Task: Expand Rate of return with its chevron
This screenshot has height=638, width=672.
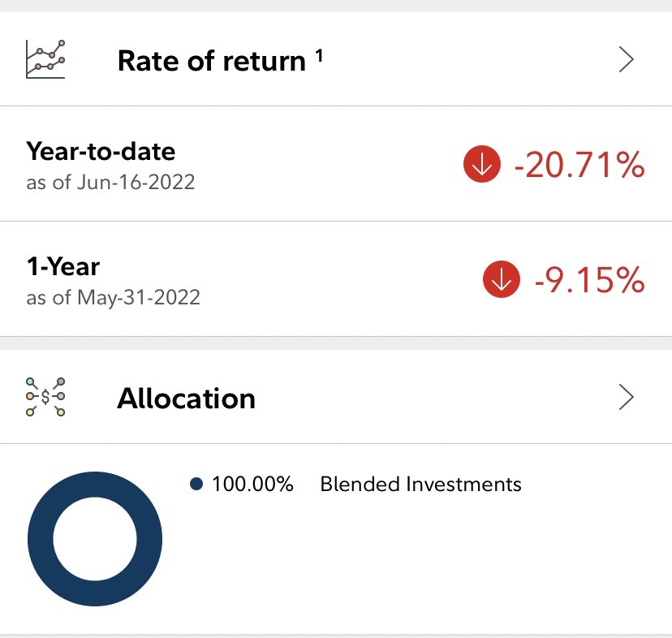Action: point(626,59)
